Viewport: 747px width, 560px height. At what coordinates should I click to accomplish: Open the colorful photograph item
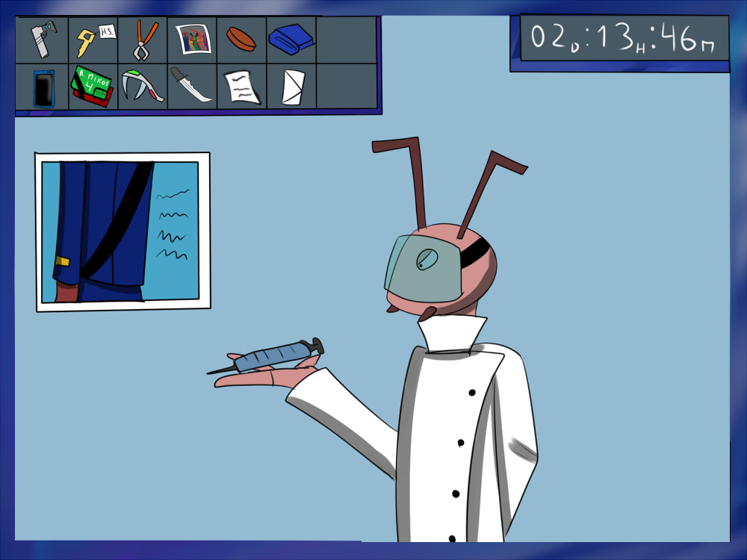coord(193,40)
